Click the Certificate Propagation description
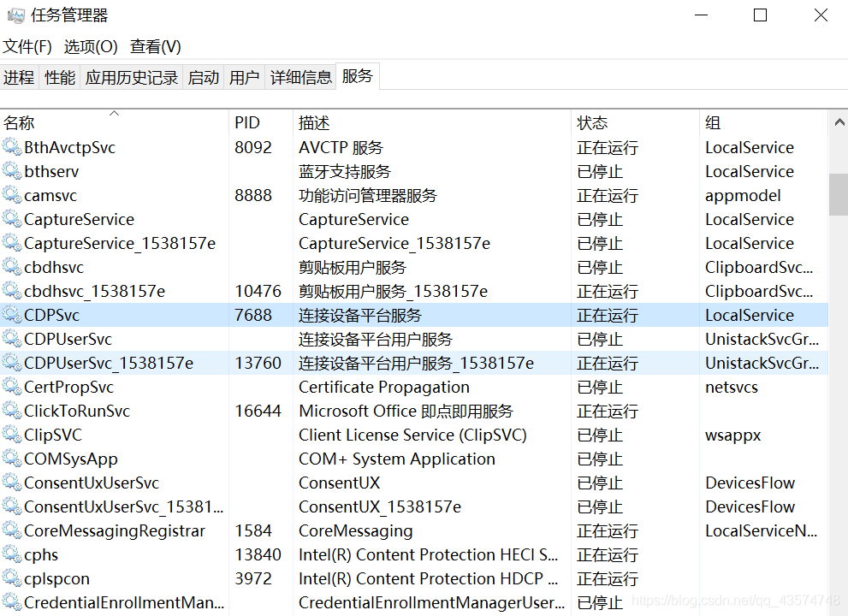This screenshot has width=848, height=616. coord(384,388)
